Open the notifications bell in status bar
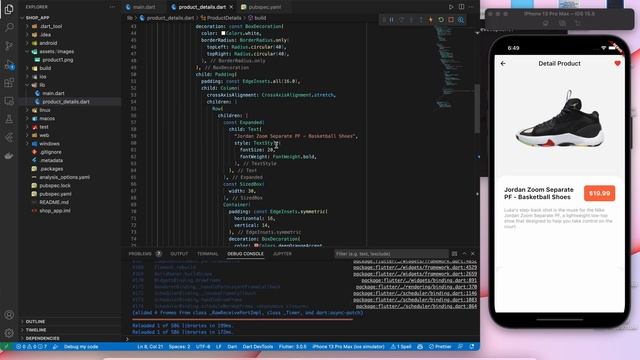 coord(472,347)
